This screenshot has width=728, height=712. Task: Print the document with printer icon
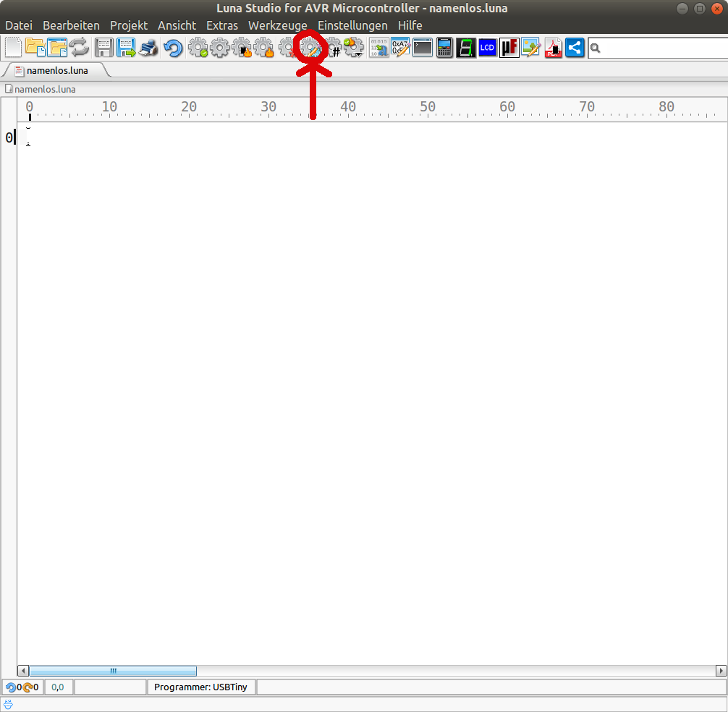(148, 48)
